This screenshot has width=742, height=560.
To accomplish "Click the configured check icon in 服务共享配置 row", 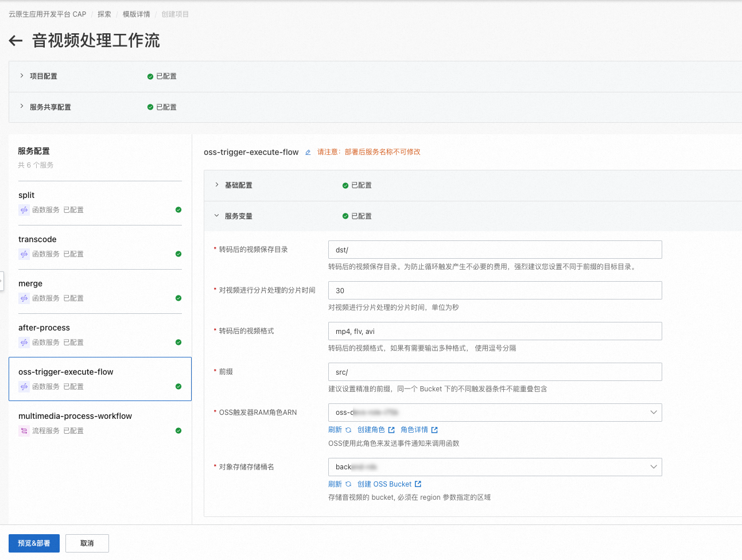I will click(150, 107).
